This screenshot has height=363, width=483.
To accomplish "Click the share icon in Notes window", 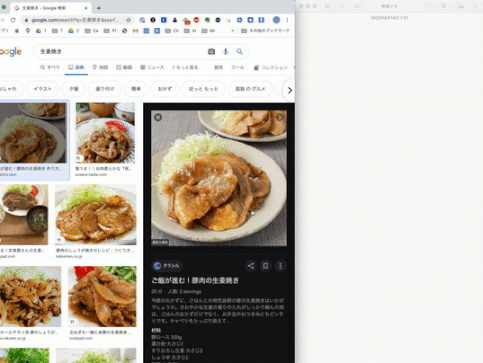I will click(476, 6).
